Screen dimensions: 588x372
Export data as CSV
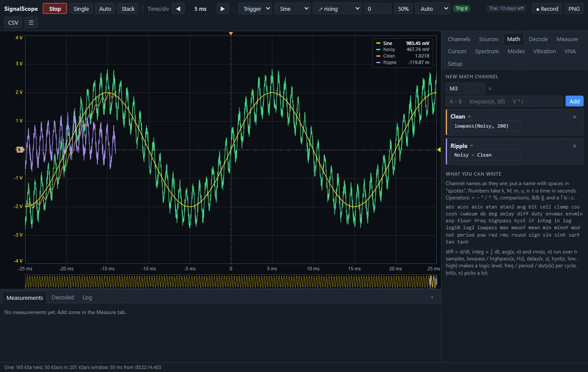pos(13,23)
